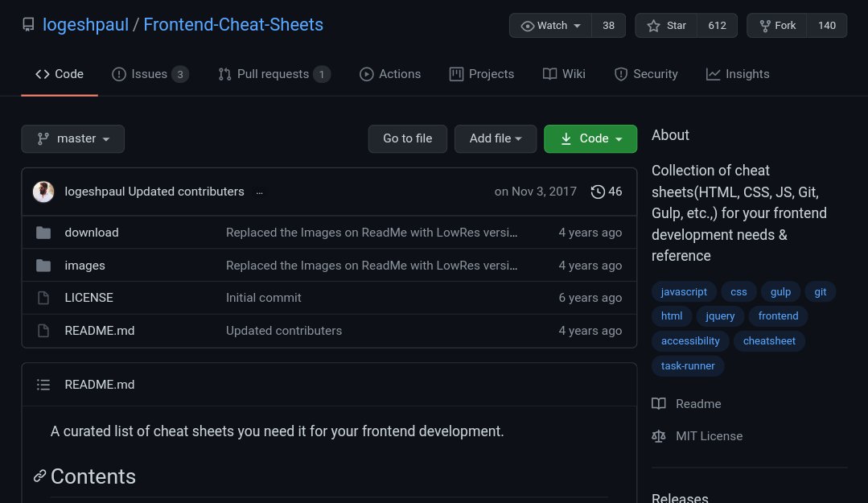Select the javascript topic tag

(684, 292)
